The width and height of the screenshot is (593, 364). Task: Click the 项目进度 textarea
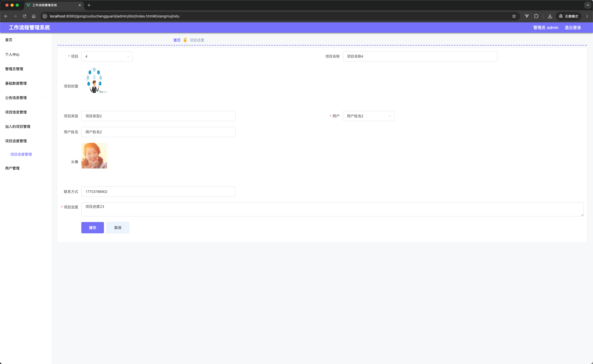point(332,209)
